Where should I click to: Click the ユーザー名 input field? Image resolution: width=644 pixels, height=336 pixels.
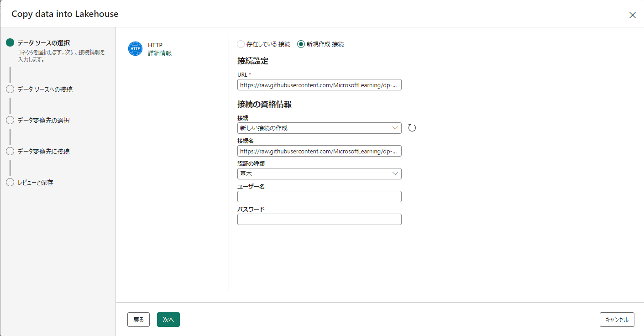[319, 196]
